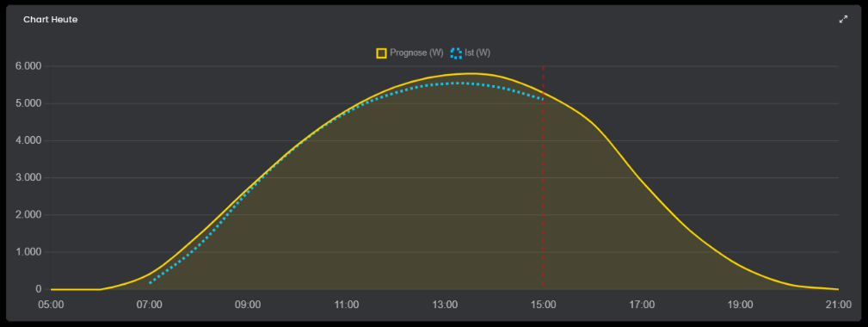Image resolution: width=868 pixels, height=327 pixels.
Task: Expand the chart to fullscreen
Action: [x=843, y=20]
